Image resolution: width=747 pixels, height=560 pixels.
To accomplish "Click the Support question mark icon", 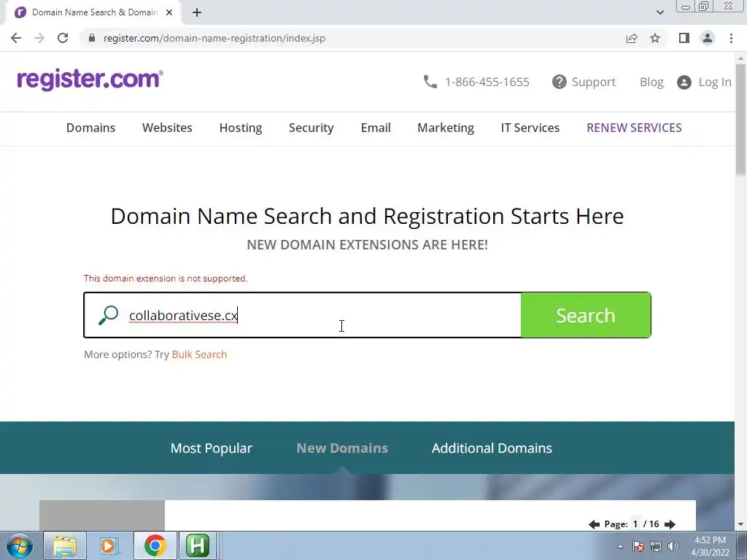I will click(x=560, y=82).
